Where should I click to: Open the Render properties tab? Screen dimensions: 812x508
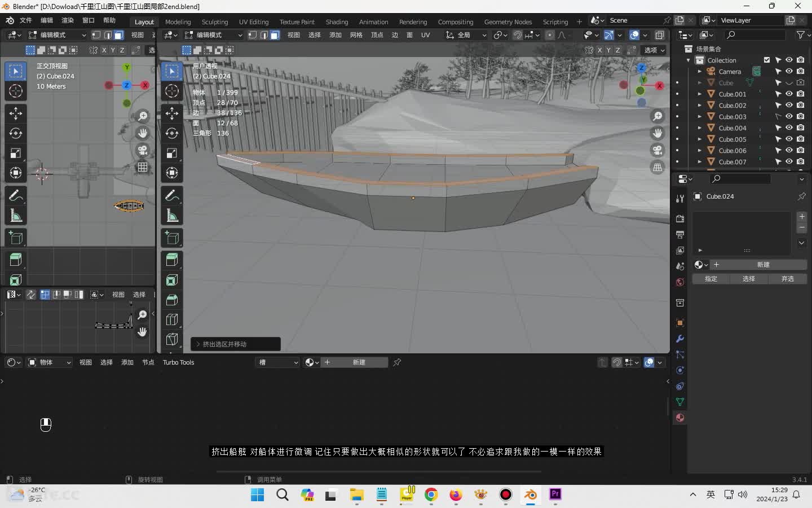coord(680,218)
